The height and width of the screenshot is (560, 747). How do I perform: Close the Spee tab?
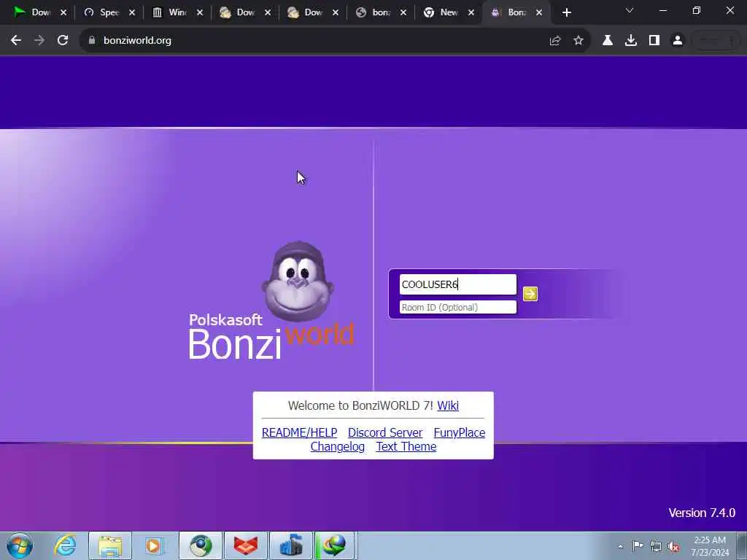(132, 13)
